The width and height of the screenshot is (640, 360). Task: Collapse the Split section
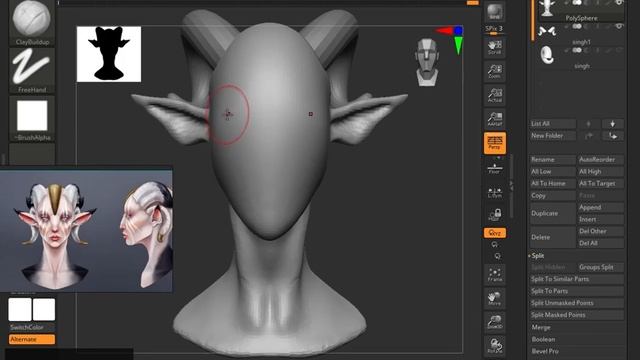[538, 256]
